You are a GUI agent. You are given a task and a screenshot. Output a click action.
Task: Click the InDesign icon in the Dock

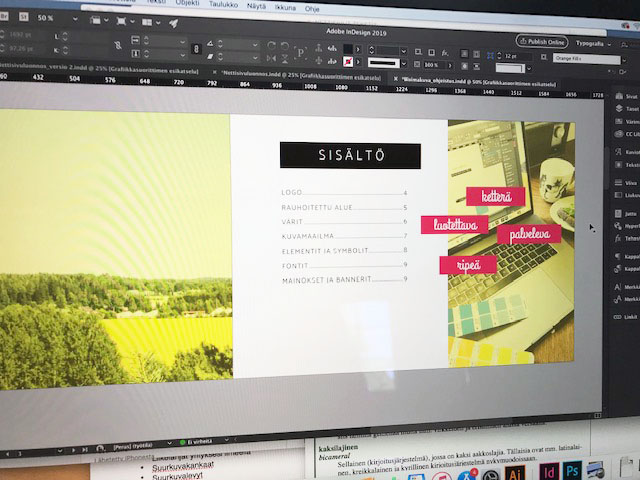pos(549,471)
